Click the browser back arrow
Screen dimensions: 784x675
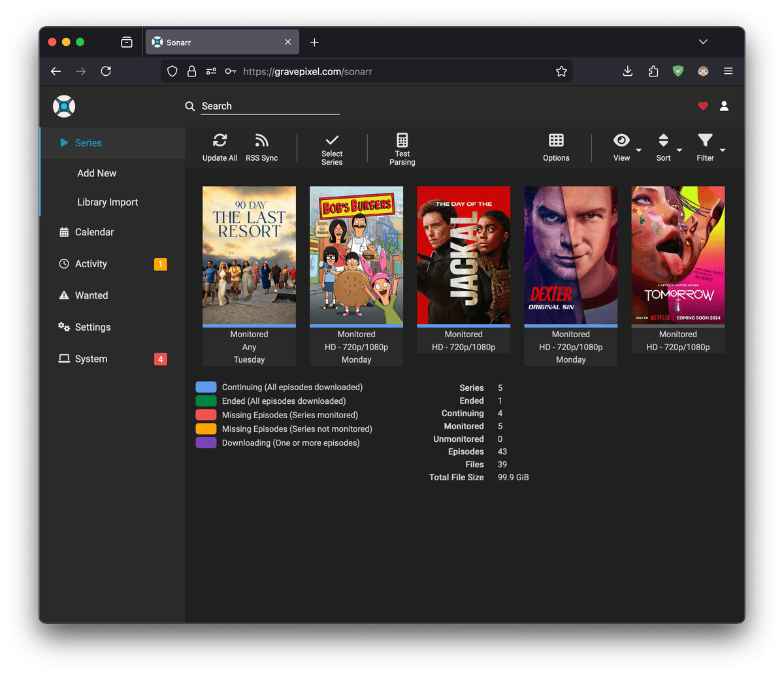pyautogui.click(x=56, y=71)
